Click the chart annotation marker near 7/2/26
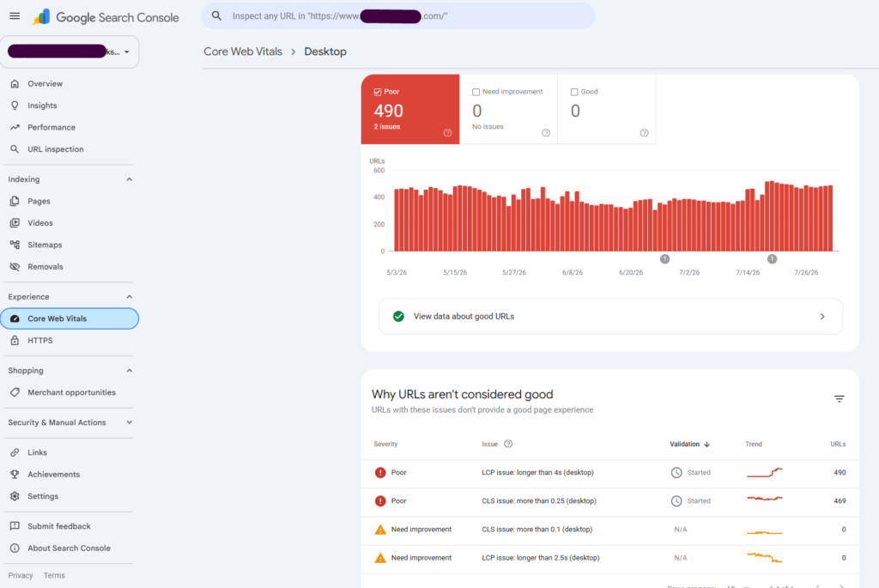The image size is (879, 588). coord(665,259)
